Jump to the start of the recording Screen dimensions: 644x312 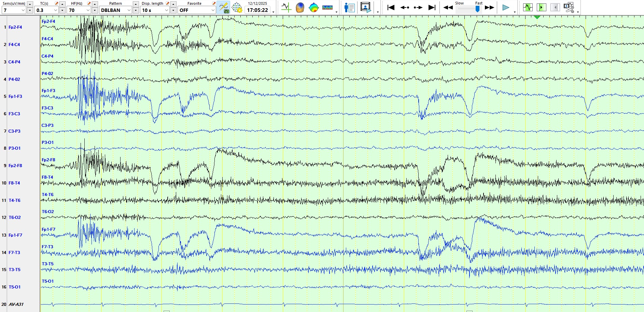click(391, 7)
